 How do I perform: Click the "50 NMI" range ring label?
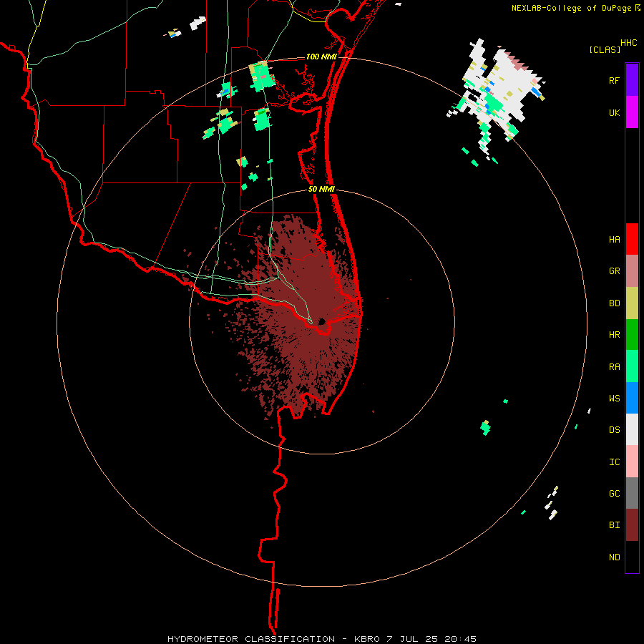tap(321, 189)
